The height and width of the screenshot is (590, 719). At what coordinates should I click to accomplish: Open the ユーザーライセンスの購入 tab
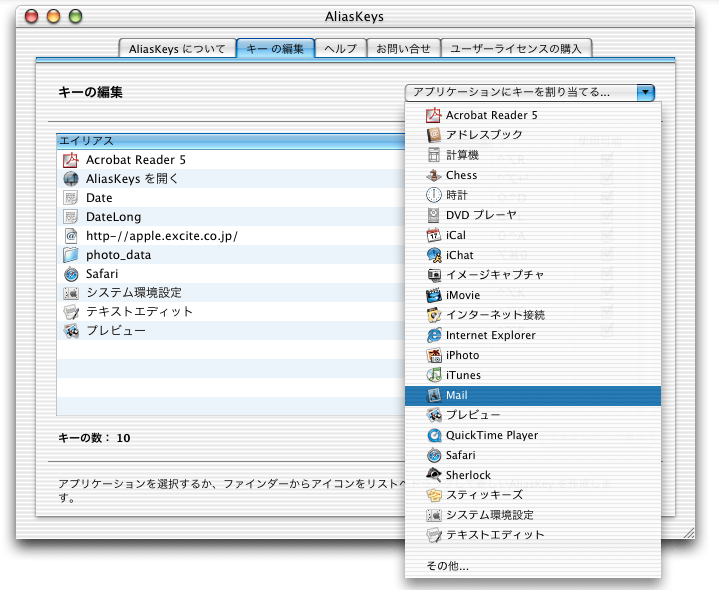516,49
